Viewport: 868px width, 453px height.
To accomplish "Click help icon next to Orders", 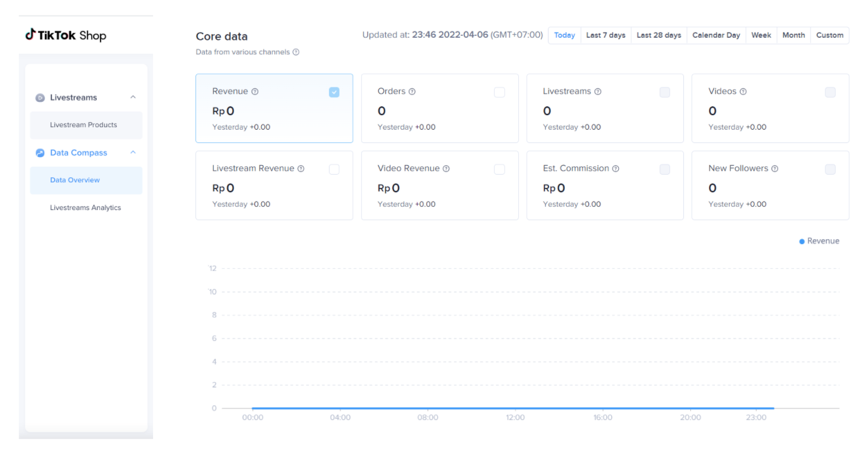I will click(412, 92).
